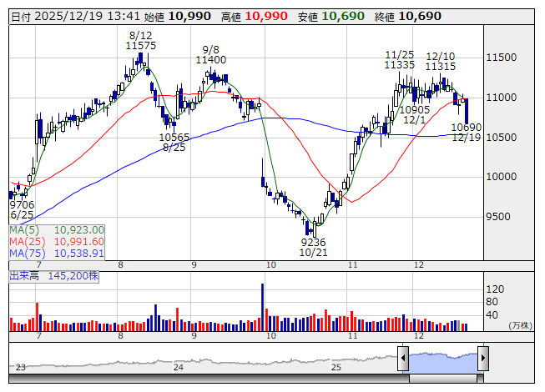Click the latest blue candlestick on 12/19
This screenshot has height=392, width=545.
467,111
